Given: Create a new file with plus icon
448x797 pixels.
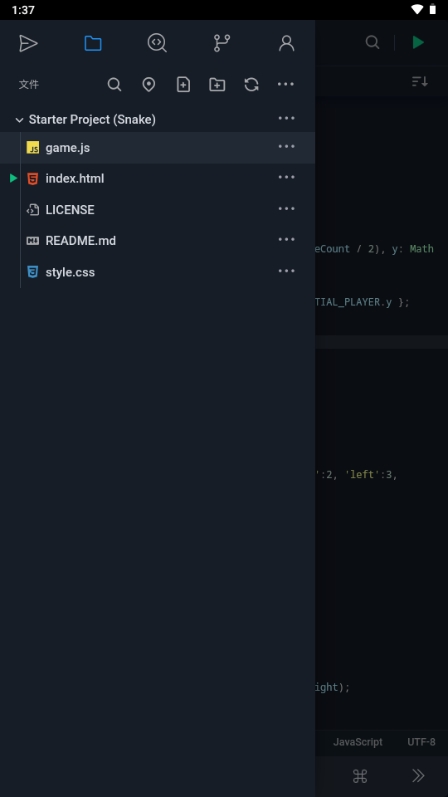Looking at the screenshot, I should pyautogui.click(x=183, y=84).
